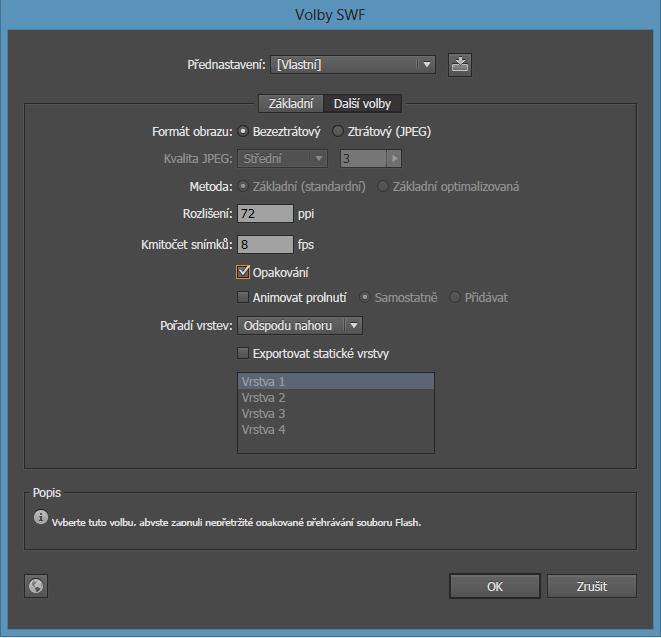Select Vrstva 1 in layer list
The width and height of the screenshot is (661, 638).
pos(335,382)
